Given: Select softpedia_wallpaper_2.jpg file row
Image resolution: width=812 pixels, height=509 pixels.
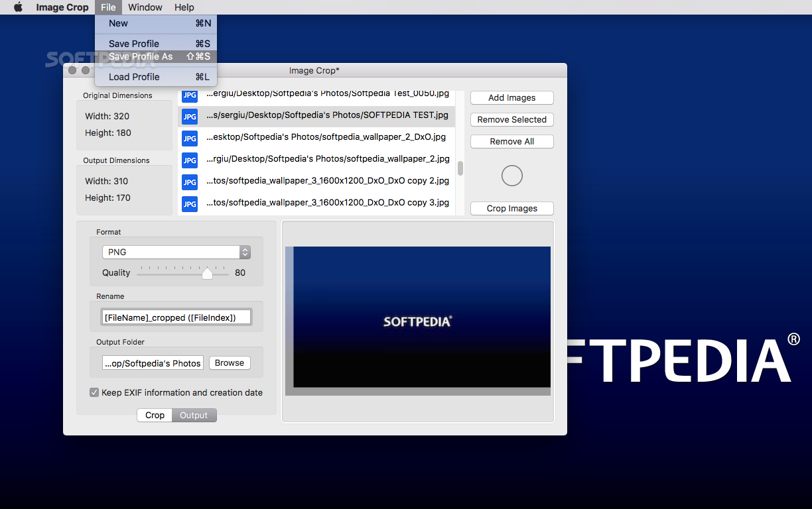Looking at the screenshot, I should [x=316, y=160].
